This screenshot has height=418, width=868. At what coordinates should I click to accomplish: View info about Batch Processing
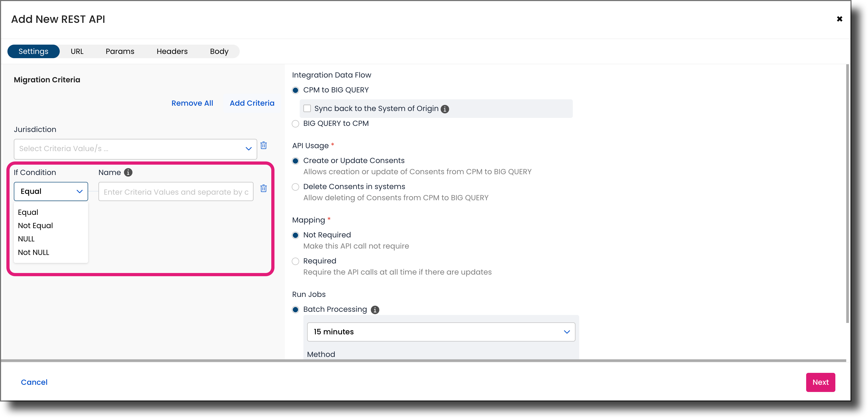pyautogui.click(x=375, y=310)
